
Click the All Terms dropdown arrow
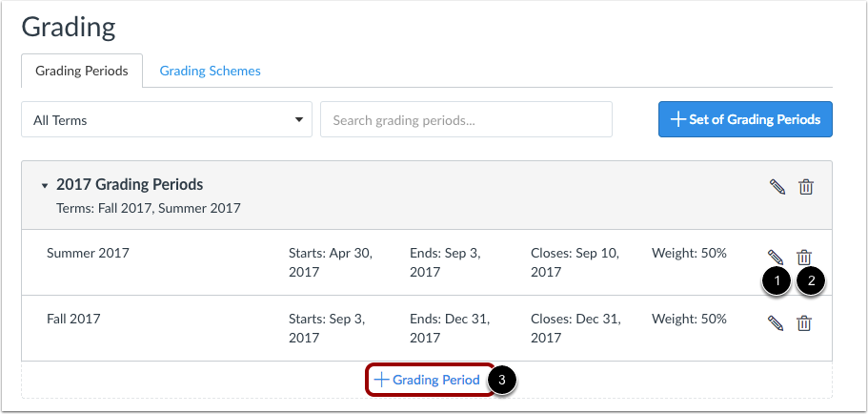[299, 119]
